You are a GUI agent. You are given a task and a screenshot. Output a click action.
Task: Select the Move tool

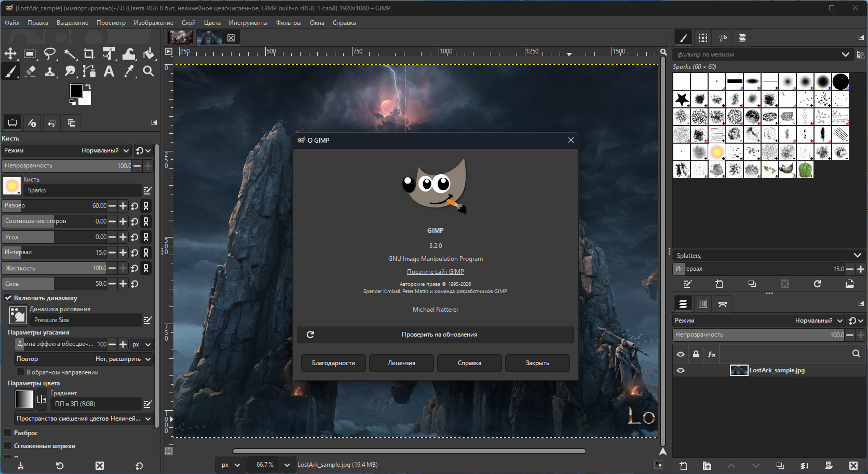pyautogui.click(x=10, y=54)
